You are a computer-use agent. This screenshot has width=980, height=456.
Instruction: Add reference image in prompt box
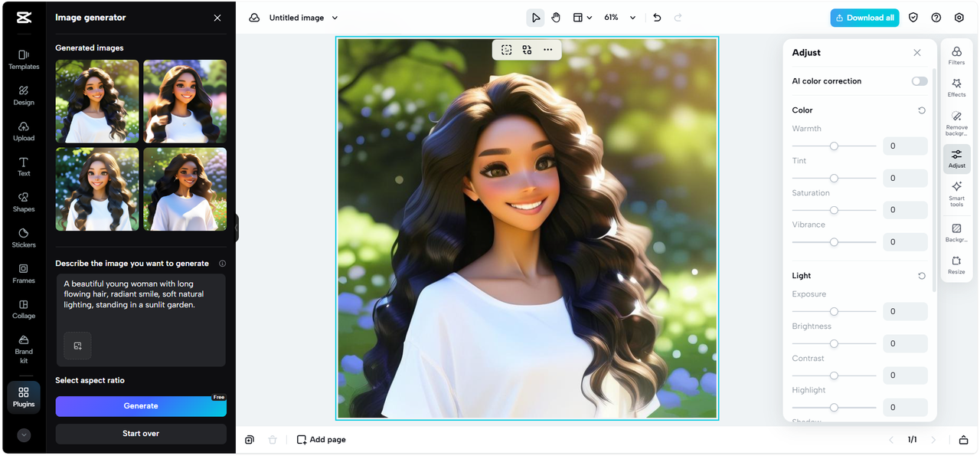(77, 346)
